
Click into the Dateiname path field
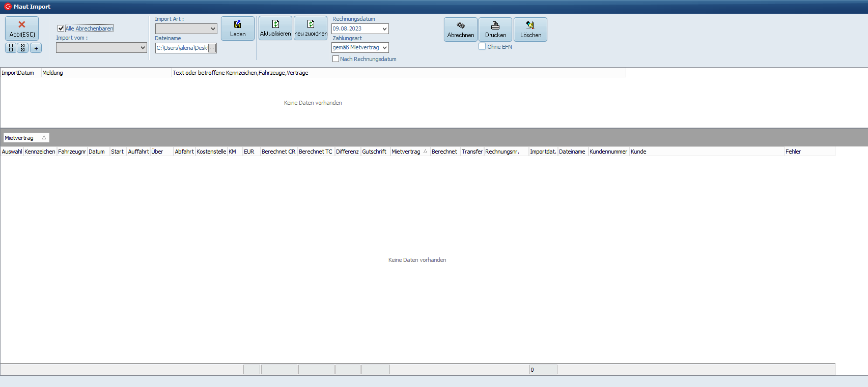pyautogui.click(x=182, y=48)
